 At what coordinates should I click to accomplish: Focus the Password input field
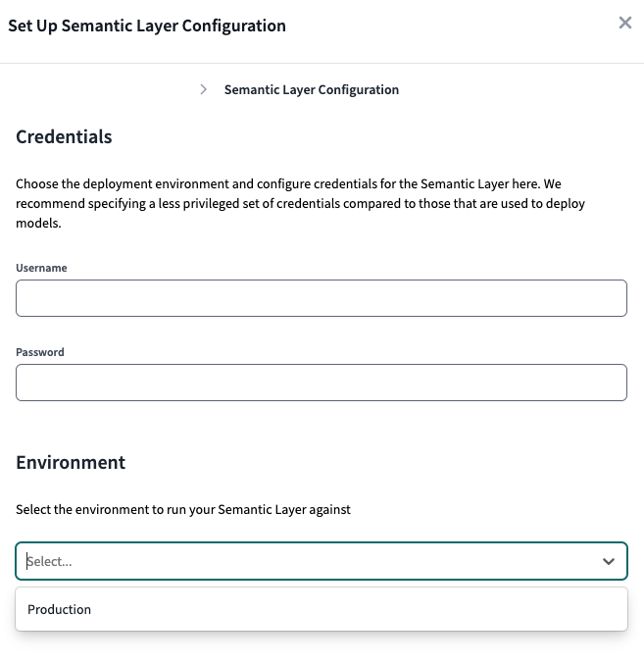click(x=322, y=382)
